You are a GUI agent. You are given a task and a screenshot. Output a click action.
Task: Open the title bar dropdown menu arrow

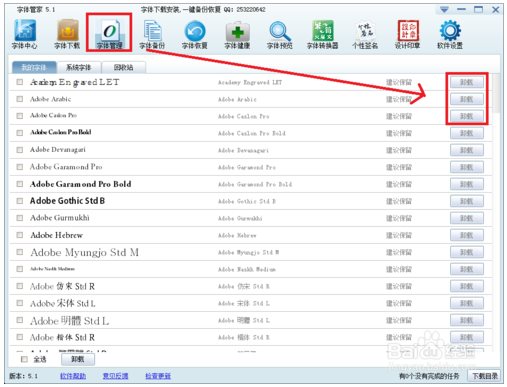click(444, 10)
